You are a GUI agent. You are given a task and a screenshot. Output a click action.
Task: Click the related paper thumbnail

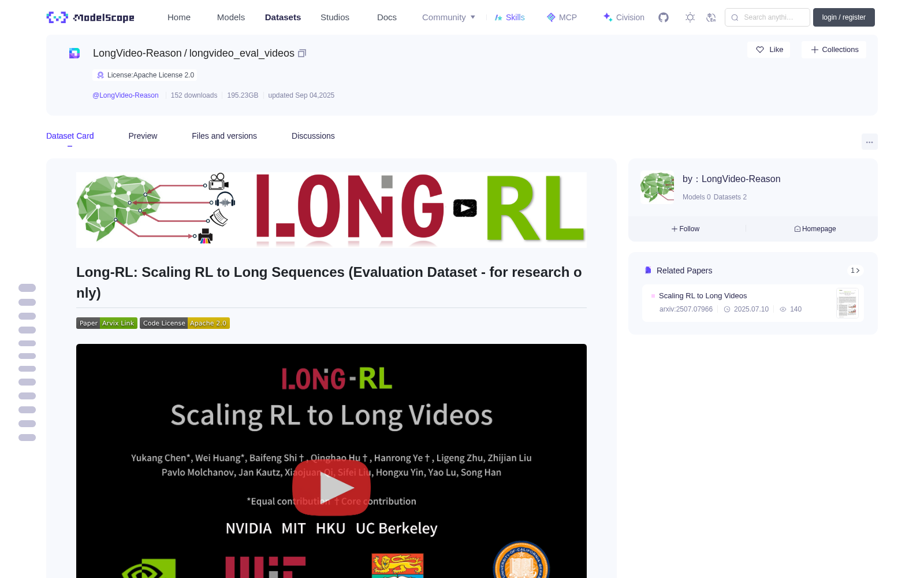(x=847, y=303)
